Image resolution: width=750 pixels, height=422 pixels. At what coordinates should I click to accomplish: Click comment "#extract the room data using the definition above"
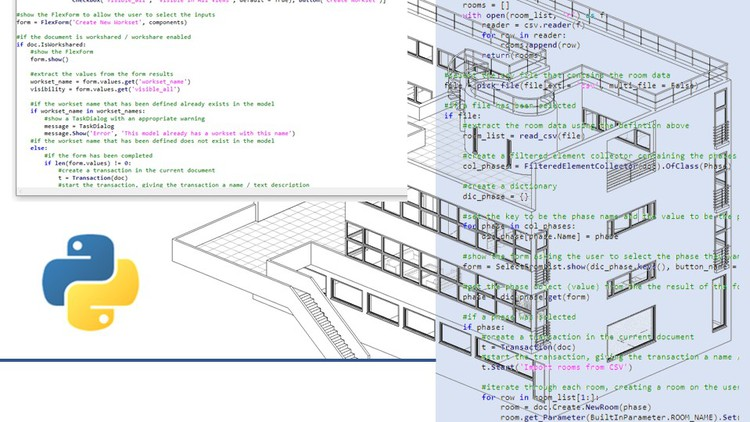click(576, 126)
